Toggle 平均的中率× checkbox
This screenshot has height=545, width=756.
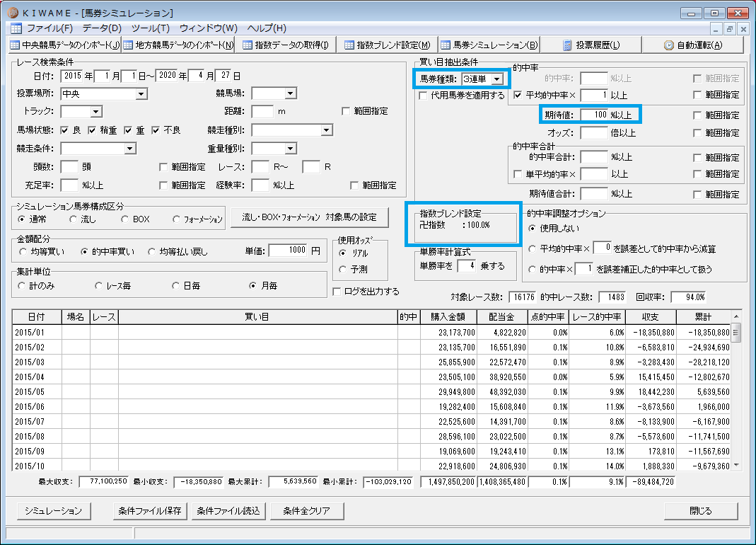518,95
